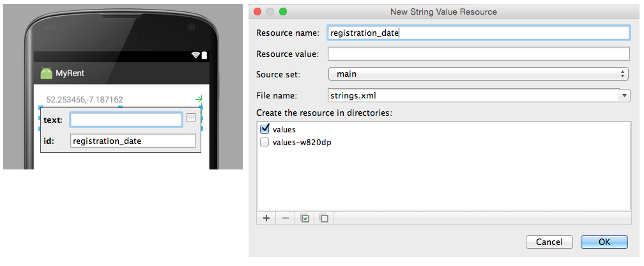This screenshot has height=266, width=644.
Task: Click the text input in the preview popup
Action: pos(126,120)
